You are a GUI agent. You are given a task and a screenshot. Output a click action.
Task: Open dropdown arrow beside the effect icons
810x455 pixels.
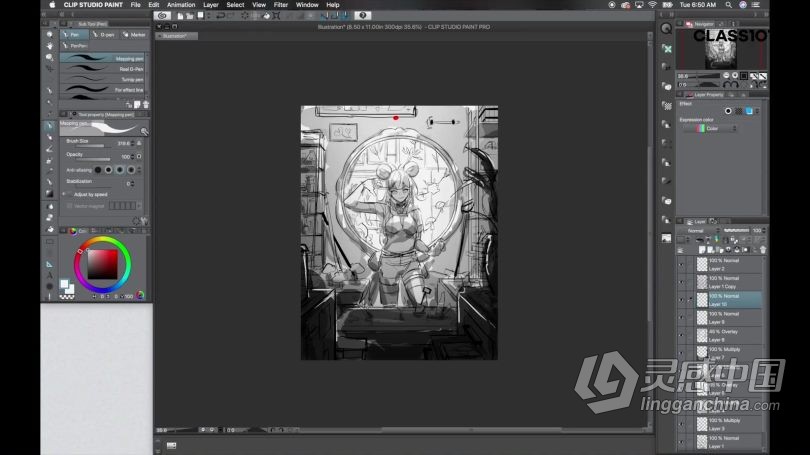(758, 111)
